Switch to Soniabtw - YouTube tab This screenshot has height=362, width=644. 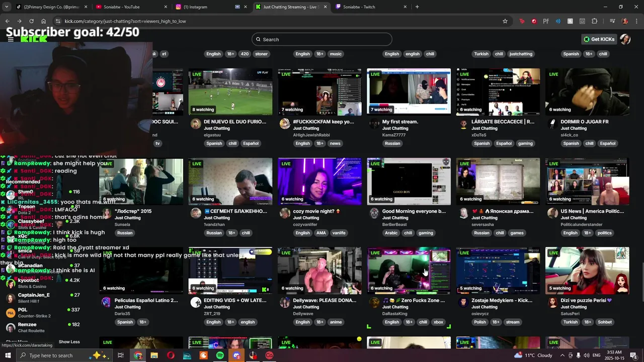(x=132, y=7)
